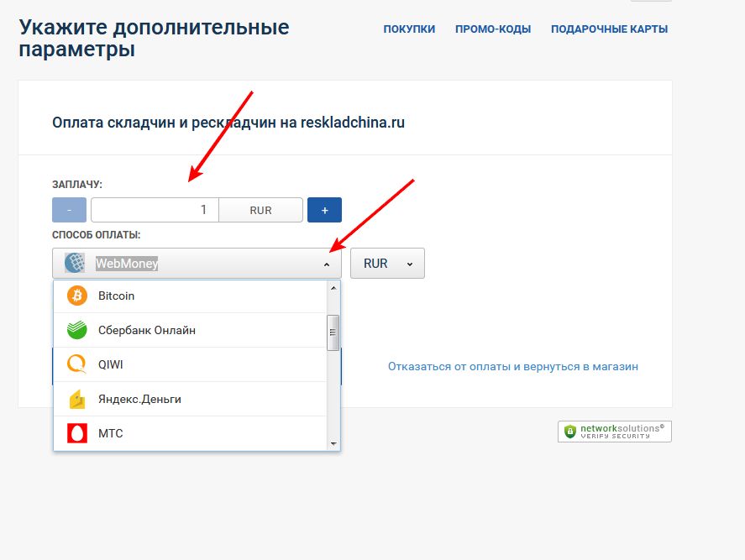
Task: Click the QIWI orange logo icon
Action: point(77,364)
